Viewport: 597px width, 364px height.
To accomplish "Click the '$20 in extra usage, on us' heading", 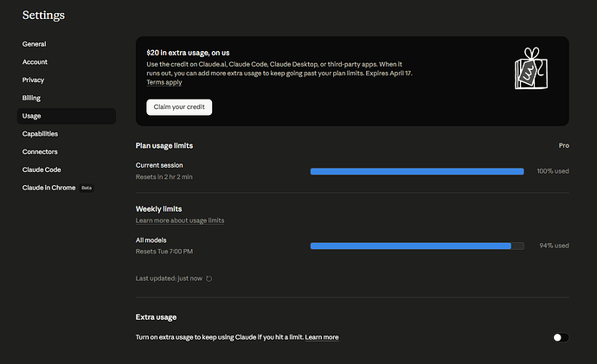I will [x=188, y=53].
